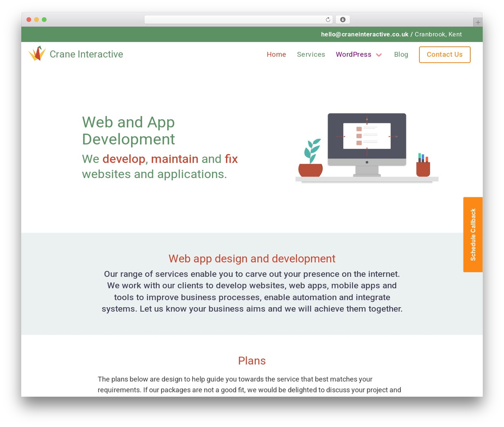Click the Web app design and development heading
This screenshot has height=427, width=504.
click(x=252, y=258)
